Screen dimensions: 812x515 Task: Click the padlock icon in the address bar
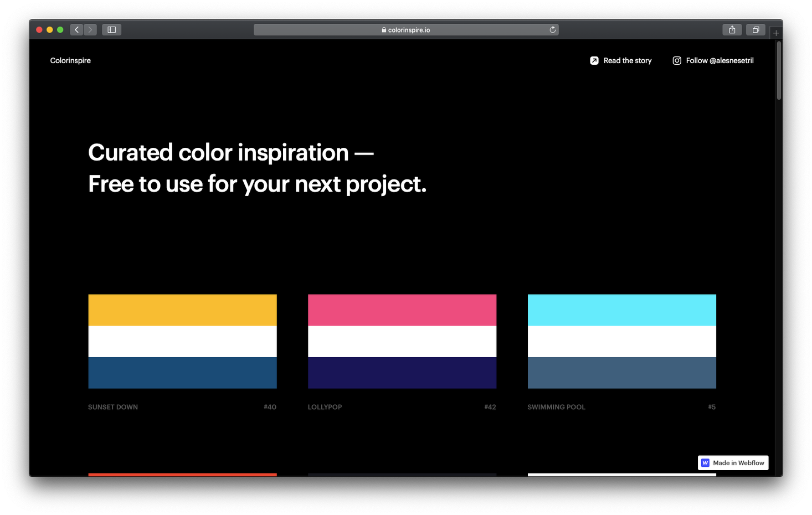click(x=384, y=30)
